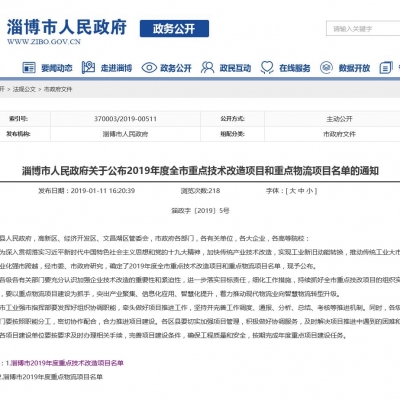Open the 政民互动 navigation menu
This screenshot has height=400, width=400.
point(235,68)
